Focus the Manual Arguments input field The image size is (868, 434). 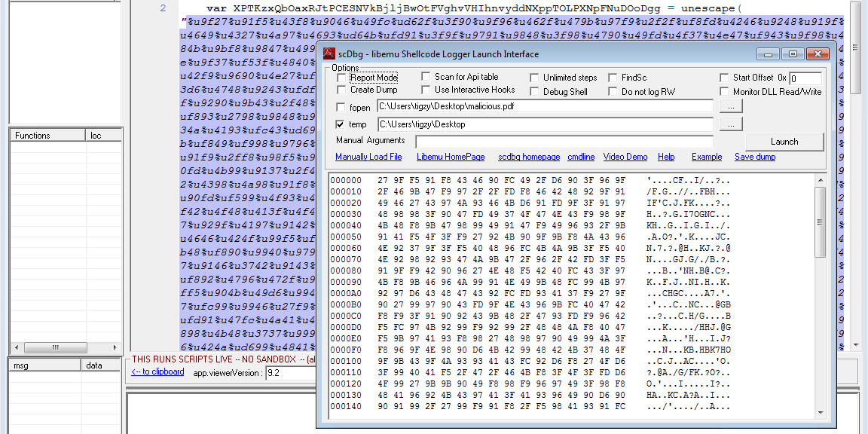coord(564,142)
